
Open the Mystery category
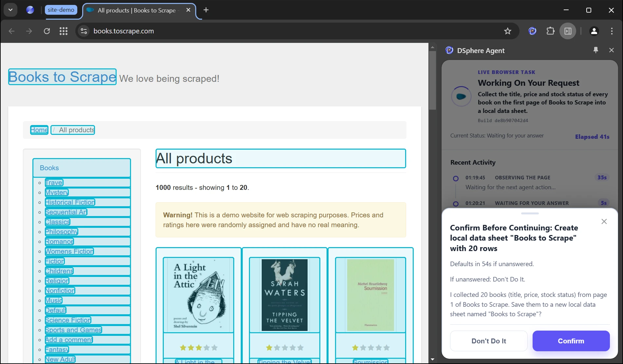57,192
